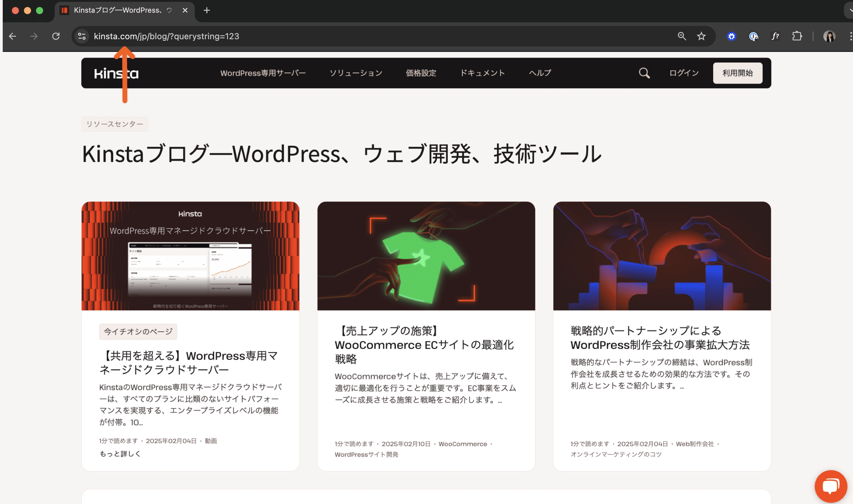Image resolution: width=853 pixels, height=504 pixels.
Task: Open the WooCommerce ECサイトの最適化戦略 article title
Action: click(424, 344)
